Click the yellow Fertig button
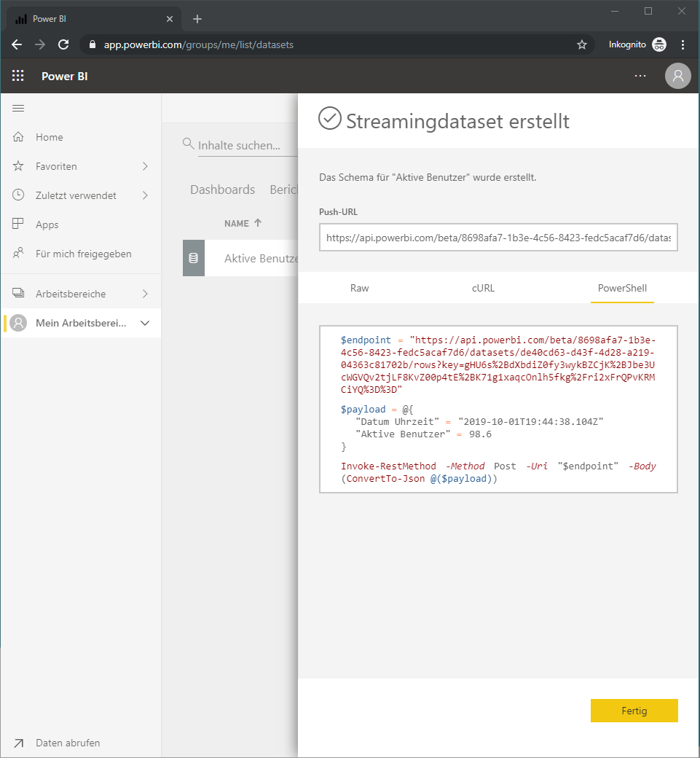700x758 pixels. tap(634, 711)
